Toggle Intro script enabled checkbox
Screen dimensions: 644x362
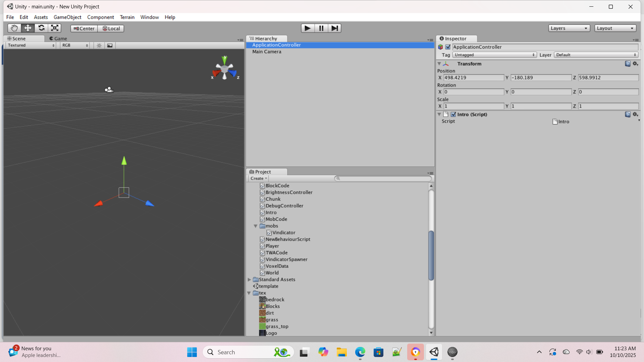[x=453, y=114]
